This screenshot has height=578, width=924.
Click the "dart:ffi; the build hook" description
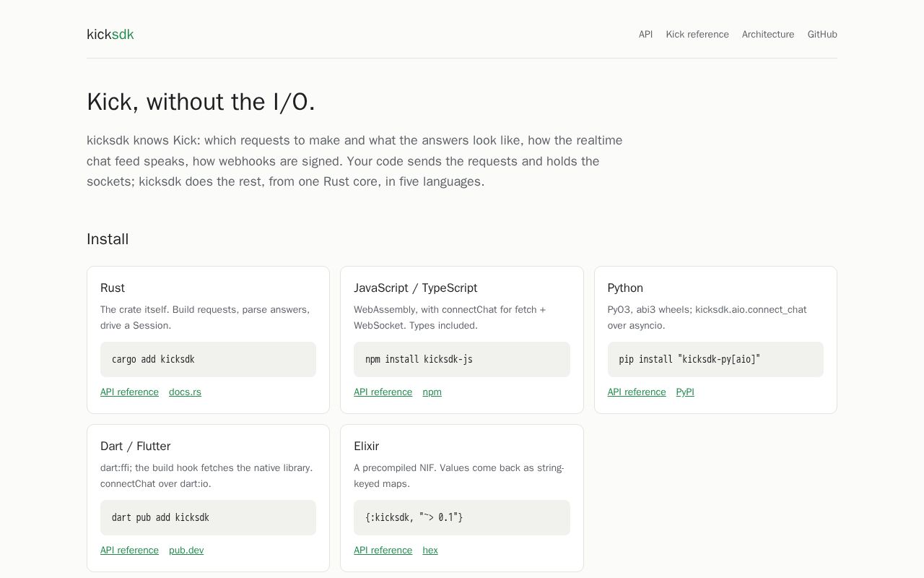(206, 475)
